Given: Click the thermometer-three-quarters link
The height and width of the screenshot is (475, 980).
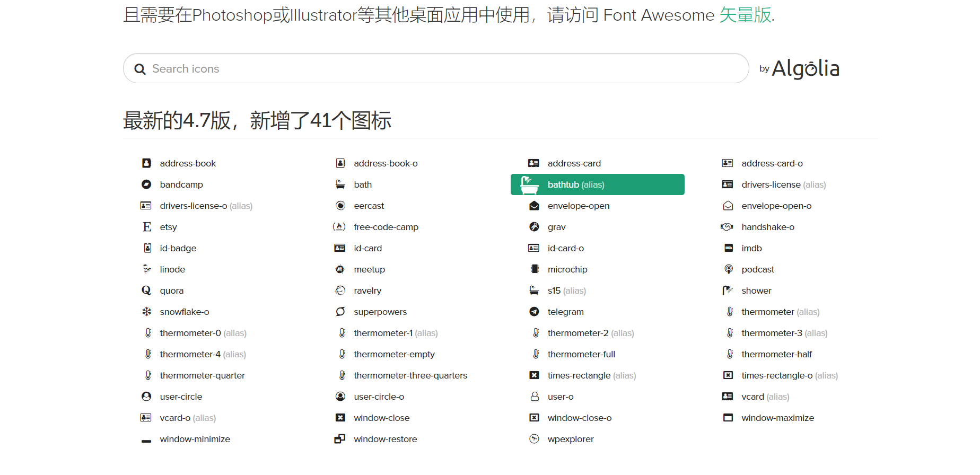Looking at the screenshot, I should [x=410, y=375].
